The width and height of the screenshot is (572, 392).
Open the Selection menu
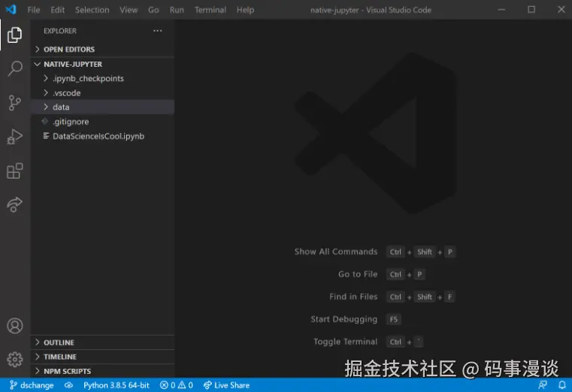point(92,10)
